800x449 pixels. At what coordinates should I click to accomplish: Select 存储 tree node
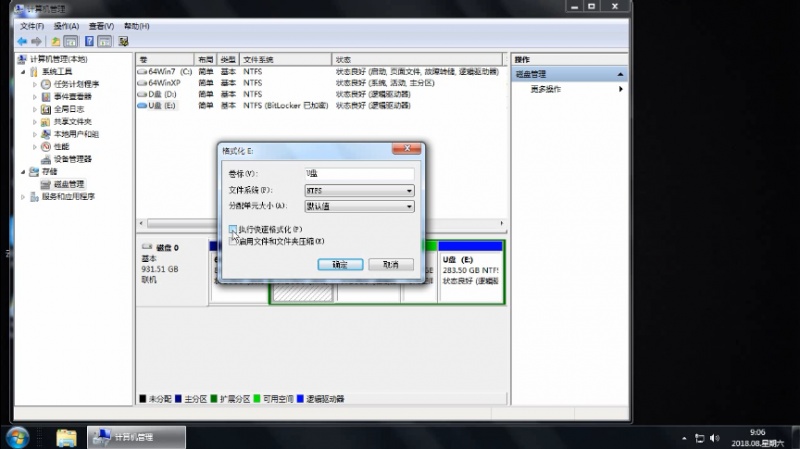click(x=49, y=171)
